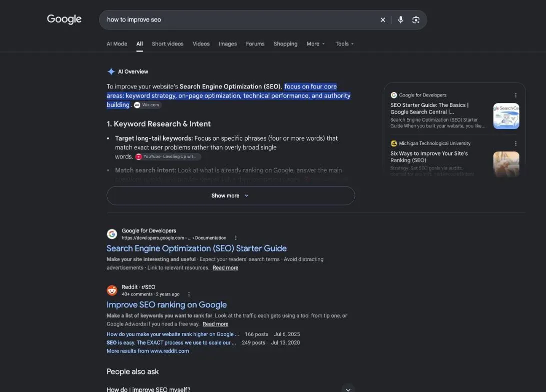This screenshot has width=546, height=392.
Task: Switch to Images tab
Action: [x=228, y=44]
